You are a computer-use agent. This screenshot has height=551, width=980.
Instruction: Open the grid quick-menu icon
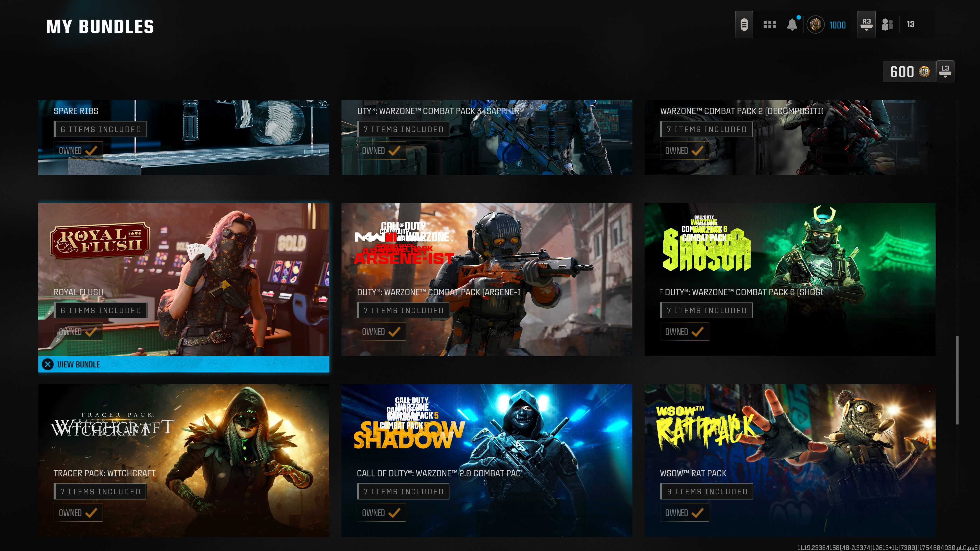[769, 25]
